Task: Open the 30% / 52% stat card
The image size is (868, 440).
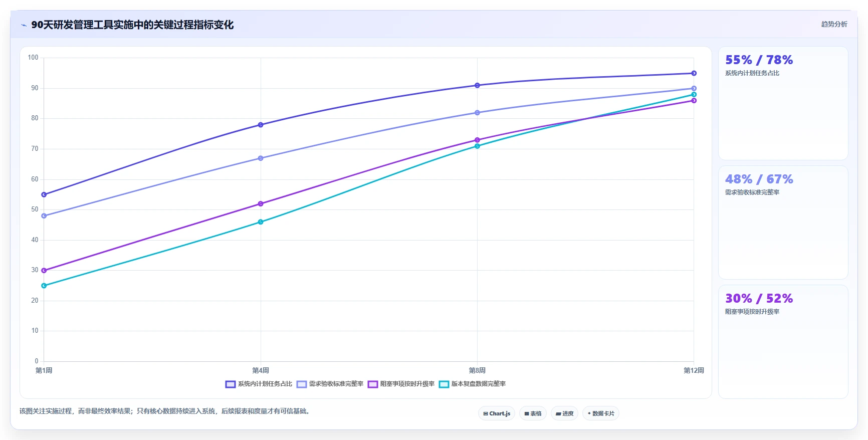Action: pos(783,342)
